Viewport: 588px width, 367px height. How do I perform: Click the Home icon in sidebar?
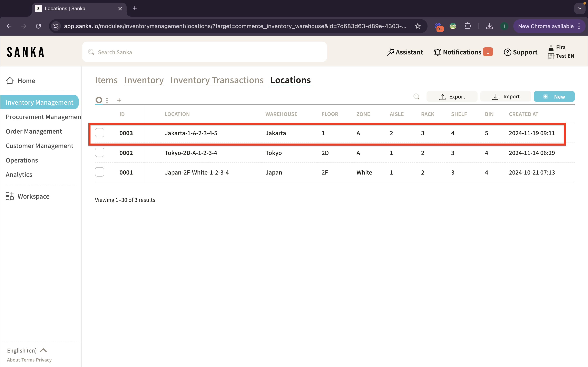[10, 80]
